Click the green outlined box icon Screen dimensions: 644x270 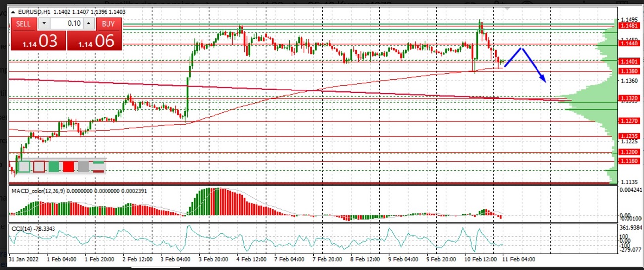(24, 166)
